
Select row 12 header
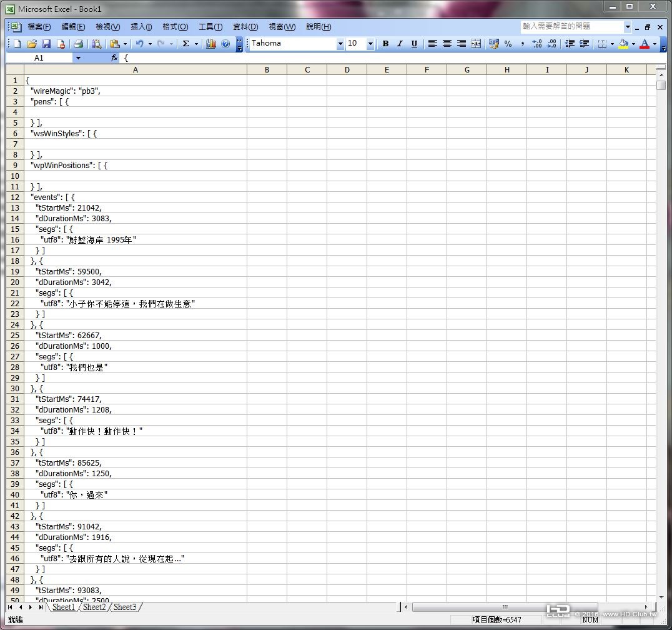click(x=15, y=197)
